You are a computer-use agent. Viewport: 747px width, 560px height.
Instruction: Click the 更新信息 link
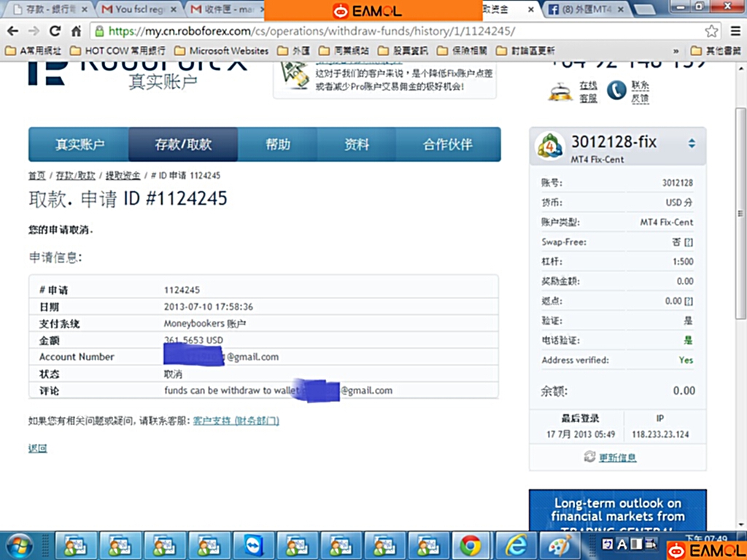tap(617, 458)
